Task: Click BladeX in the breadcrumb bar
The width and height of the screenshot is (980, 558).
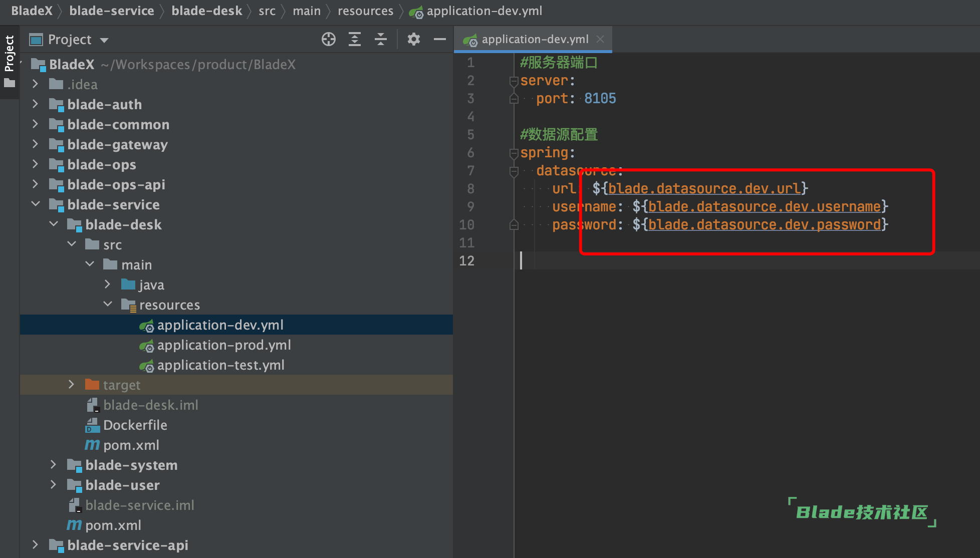Action: tap(32, 11)
